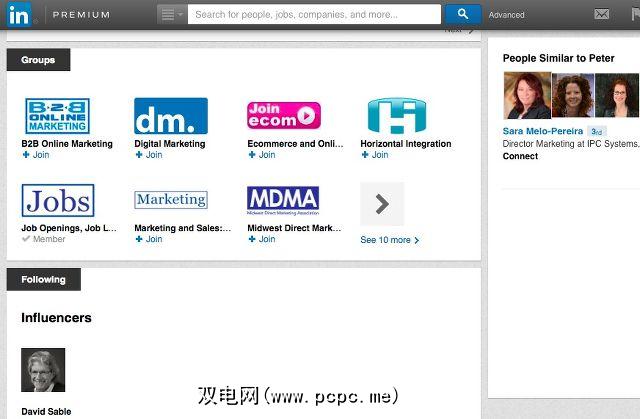Join the Horizontal Integration group
The width and height of the screenshot is (640, 419).
click(x=375, y=155)
